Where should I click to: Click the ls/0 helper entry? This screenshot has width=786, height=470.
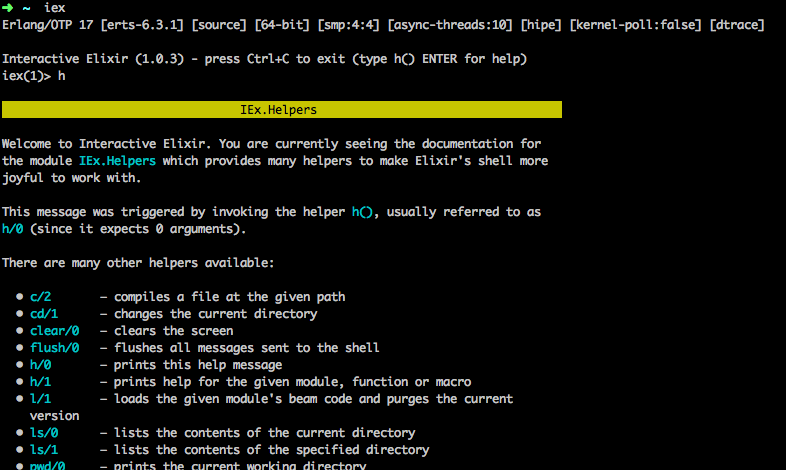(44, 433)
